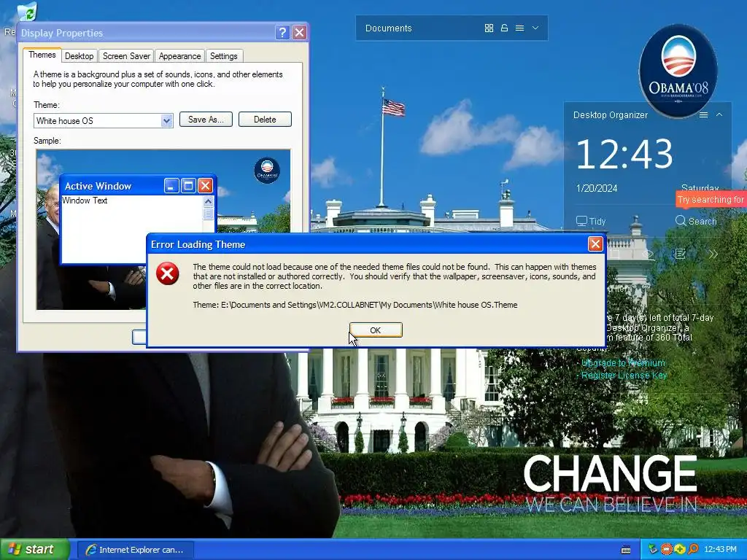Image resolution: width=747 pixels, height=560 pixels.
Task: Click Tidy in Desktop Organizer
Action: (x=591, y=222)
